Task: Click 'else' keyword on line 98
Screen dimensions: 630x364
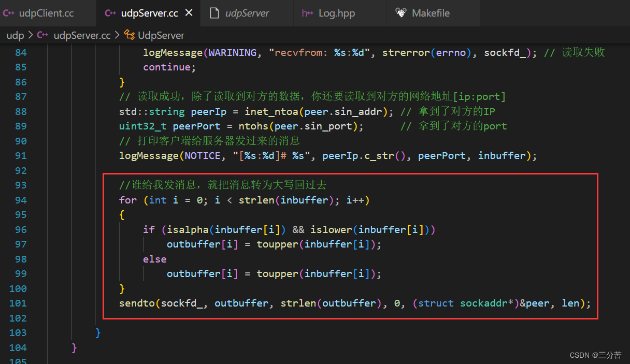Action: point(155,259)
